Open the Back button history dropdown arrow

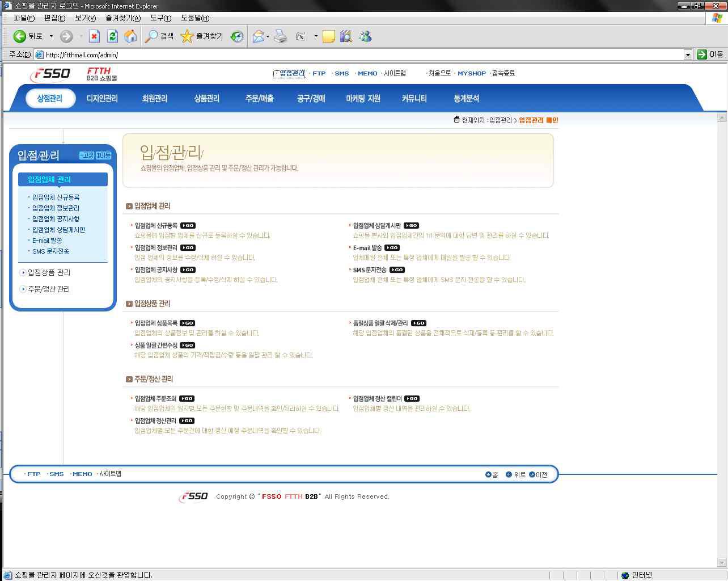51,36
